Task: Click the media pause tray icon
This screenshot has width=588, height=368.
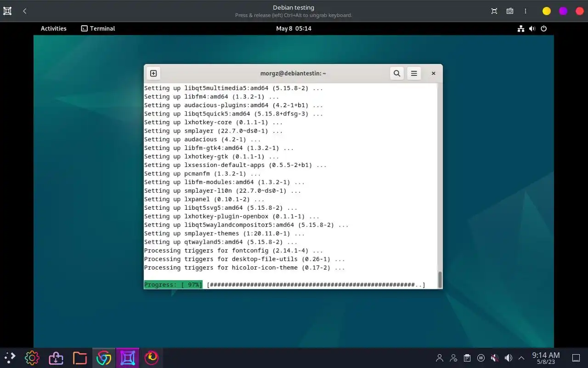Action: [481, 358]
